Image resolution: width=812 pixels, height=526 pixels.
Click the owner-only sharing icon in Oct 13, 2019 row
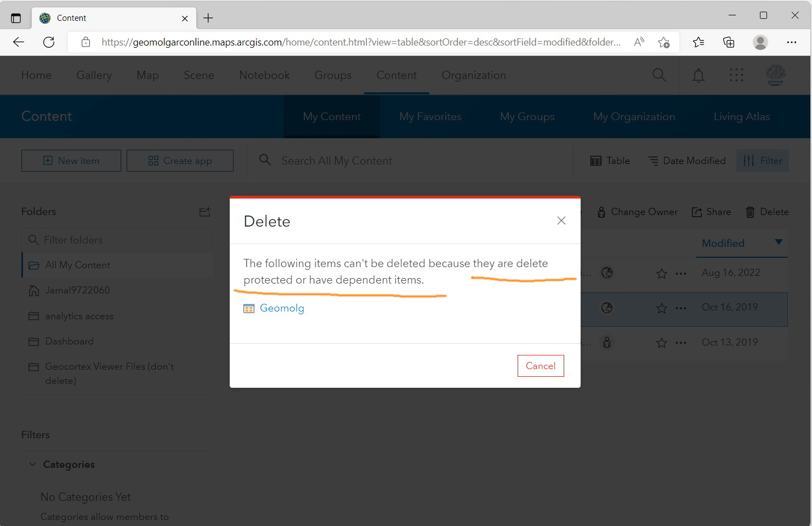[607, 342]
